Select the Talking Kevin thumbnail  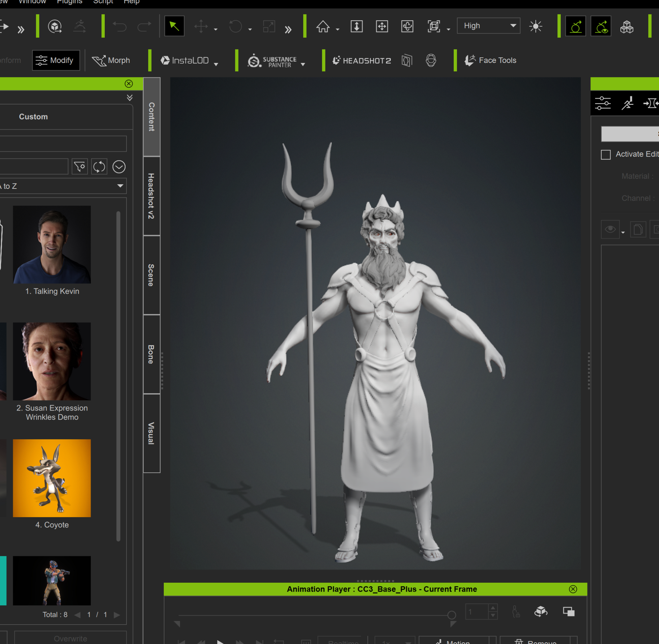(x=52, y=245)
